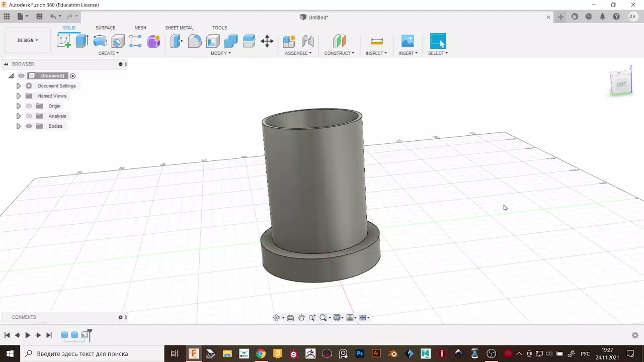
Task: Select the Fillet tool
Action: 195,41
